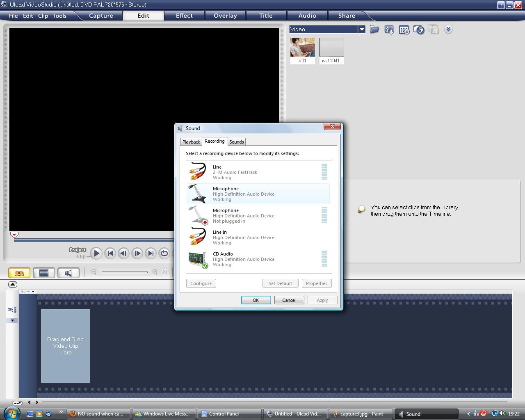Click Cancel in the Sound dialog

pos(289,300)
